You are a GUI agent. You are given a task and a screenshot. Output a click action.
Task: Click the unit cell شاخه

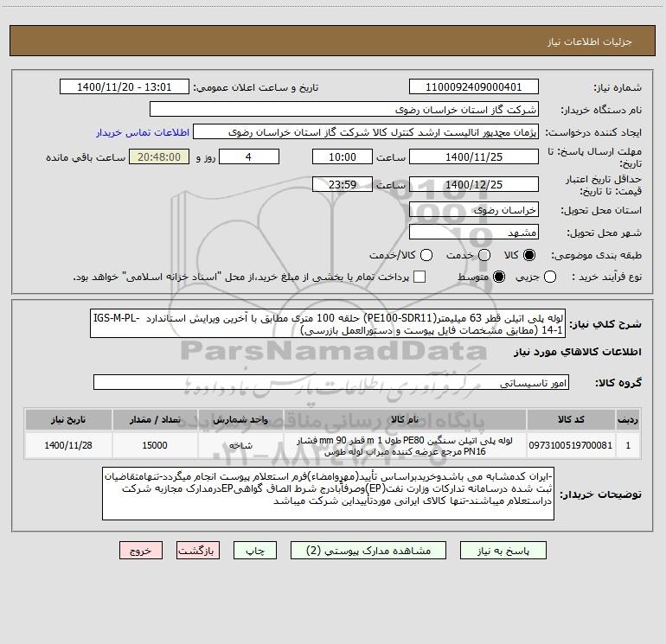[x=240, y=445]
